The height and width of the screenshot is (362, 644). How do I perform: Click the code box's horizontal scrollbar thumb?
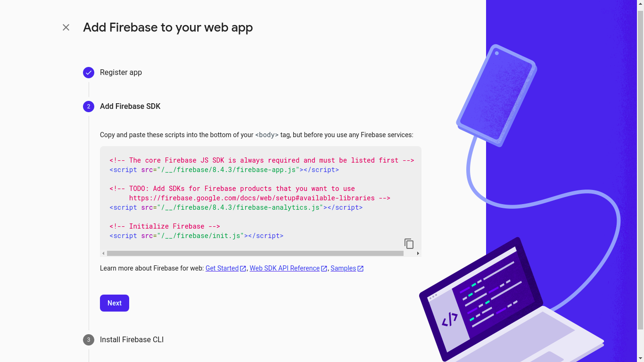coord(255,254)
